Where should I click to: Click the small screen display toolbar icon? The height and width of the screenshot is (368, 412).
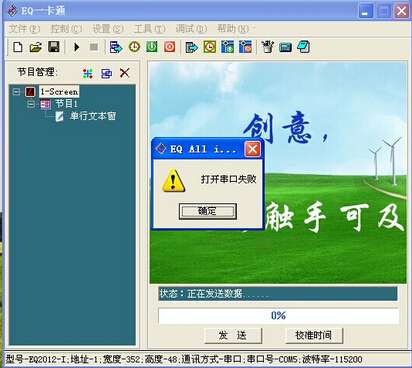pos(285,48)
